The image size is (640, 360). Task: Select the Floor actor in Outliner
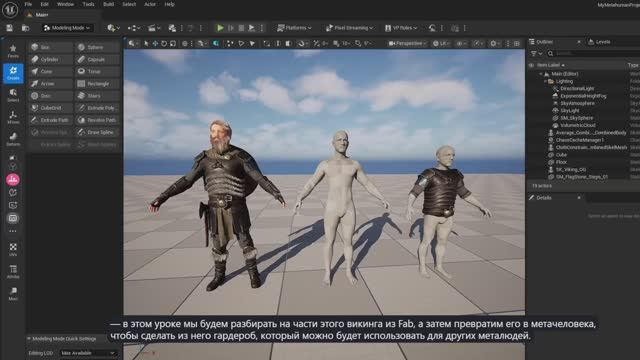coord(562,162)
